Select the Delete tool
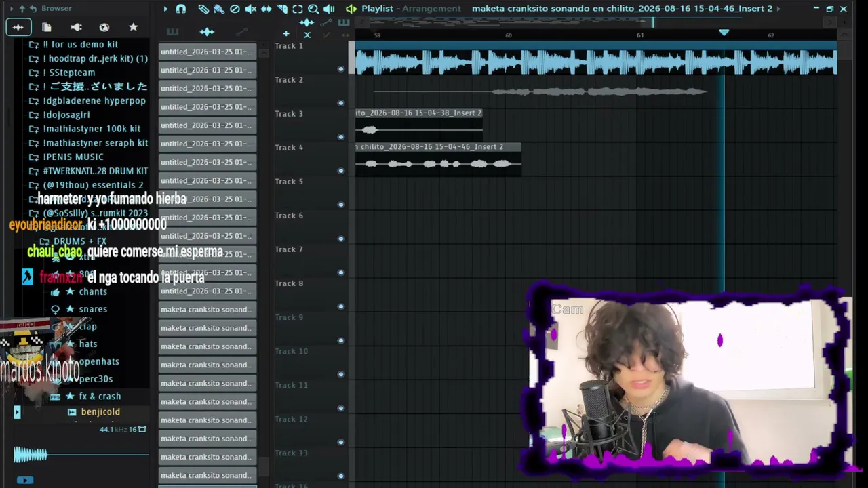This screenshot has height=488, width=868. click(235, 9)
